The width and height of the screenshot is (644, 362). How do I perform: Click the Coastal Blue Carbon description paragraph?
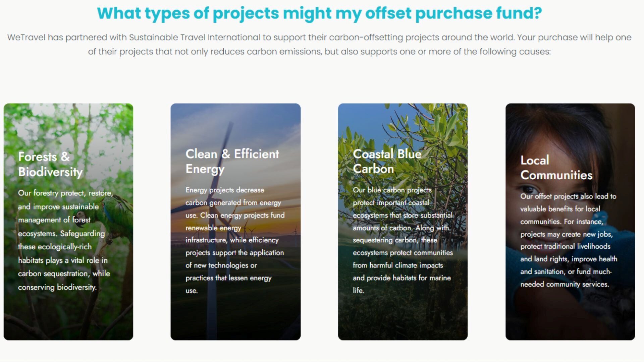point(402,240)
